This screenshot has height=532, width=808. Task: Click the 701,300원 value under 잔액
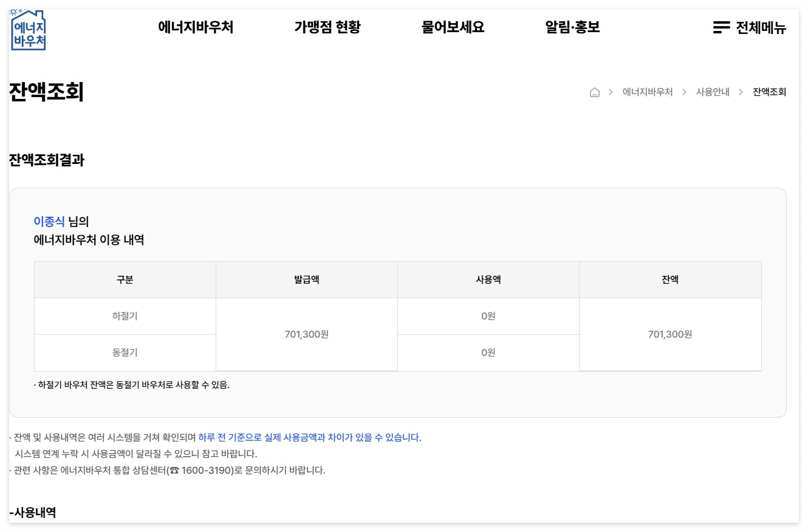670,335
